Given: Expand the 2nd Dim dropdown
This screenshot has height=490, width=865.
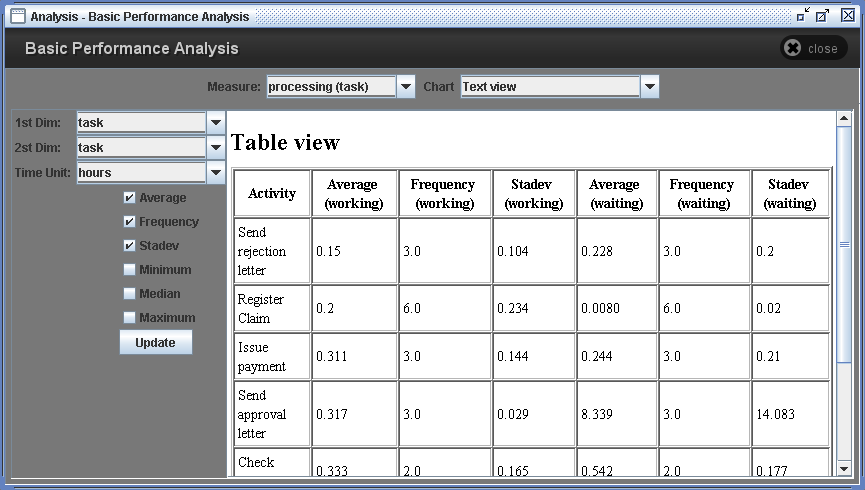Looking at the screenshot, I should point(216,148).
